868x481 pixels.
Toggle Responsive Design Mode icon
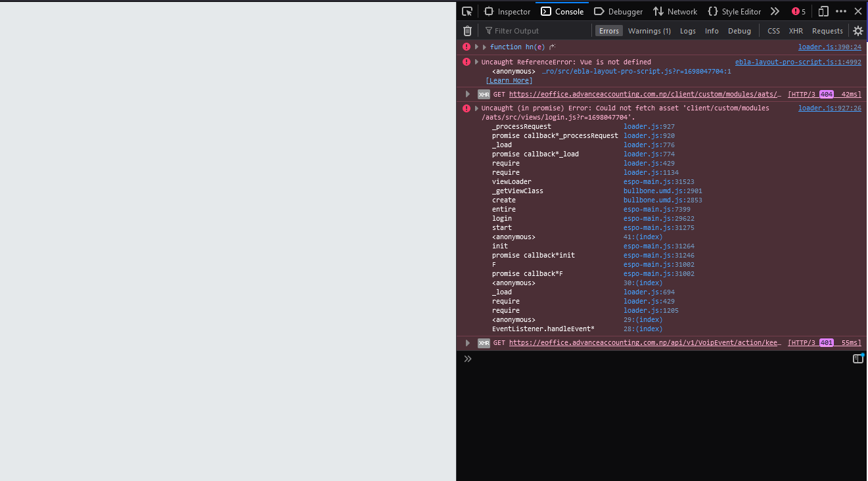point(823,11)
